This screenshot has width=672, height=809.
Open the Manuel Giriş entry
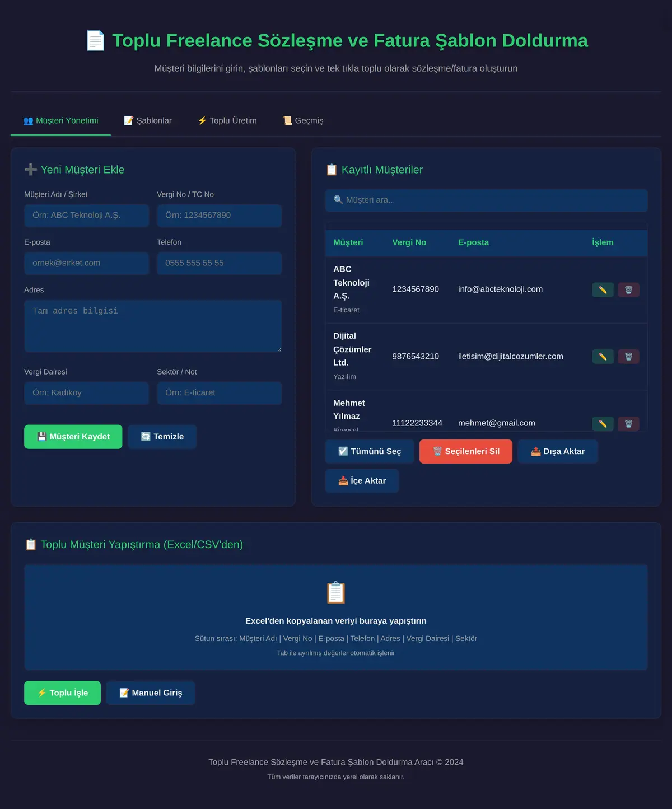(x=151, y=693)
